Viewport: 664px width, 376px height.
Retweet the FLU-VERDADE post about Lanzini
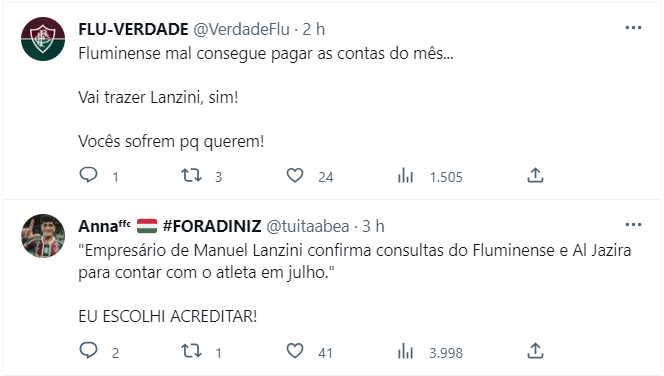tap(191, 175)
